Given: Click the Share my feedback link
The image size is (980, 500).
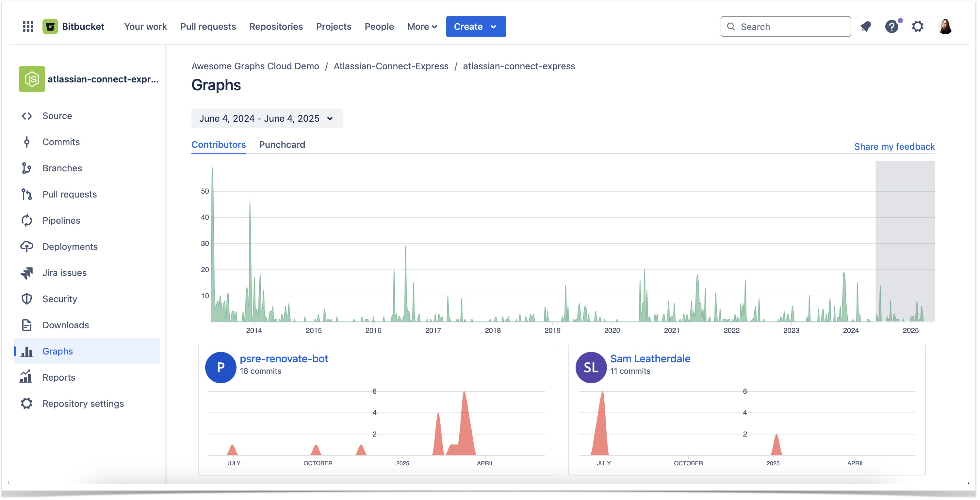Looking at the screenshot, I should click(894, 147).
